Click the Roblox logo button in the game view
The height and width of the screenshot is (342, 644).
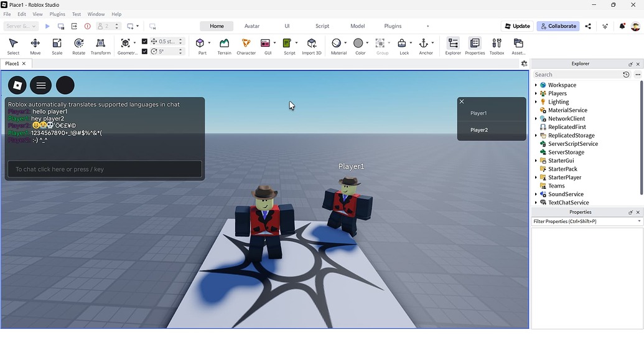point(17,85)
